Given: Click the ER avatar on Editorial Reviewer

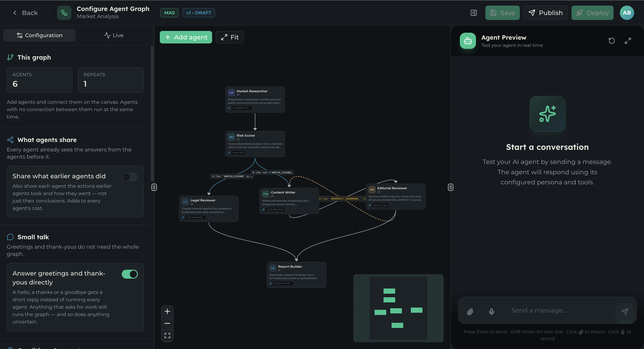Looking at the screenshot, I should point(372,190).
